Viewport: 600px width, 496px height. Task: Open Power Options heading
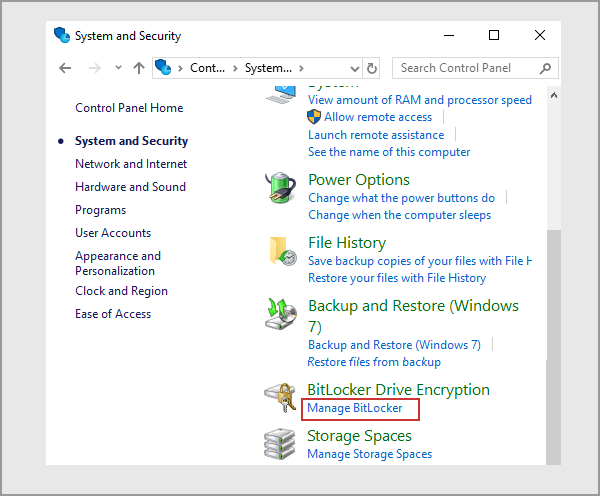(x=359, y=180)
